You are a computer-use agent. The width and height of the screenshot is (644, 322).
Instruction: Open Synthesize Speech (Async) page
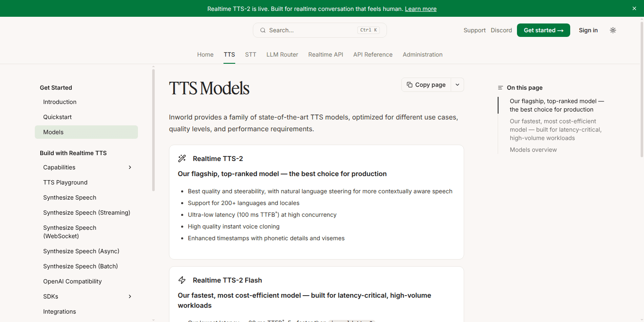[x=86, y=251]
